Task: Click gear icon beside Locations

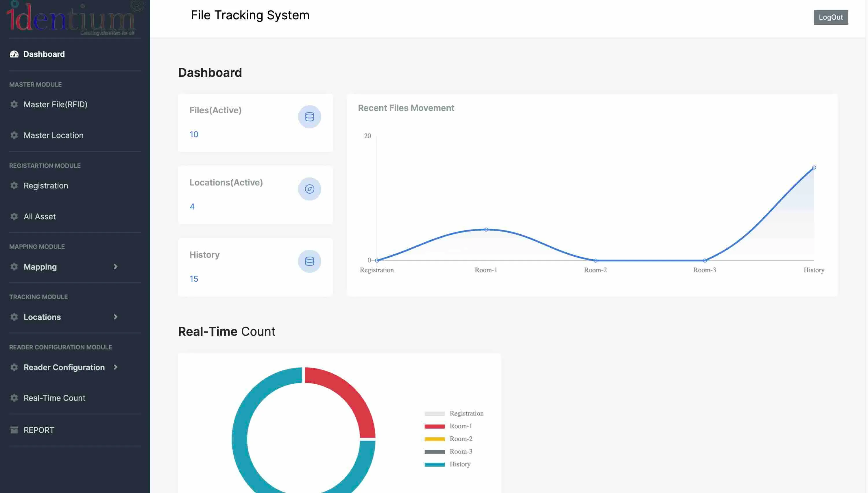Action: click(14, 317)
